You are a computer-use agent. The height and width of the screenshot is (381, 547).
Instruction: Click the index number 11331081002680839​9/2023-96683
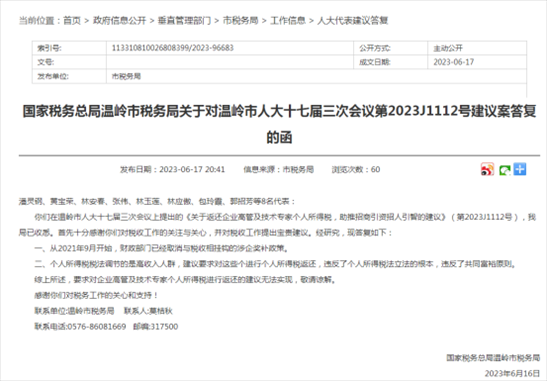click(x=173, y=48)
